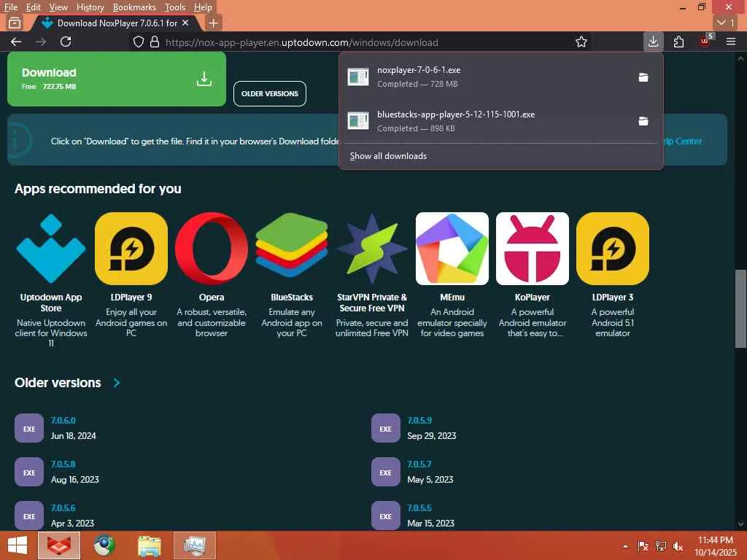This screenshot has width=747, height=560.
Task: Open the Edit menu
Action: click(33, 7)
